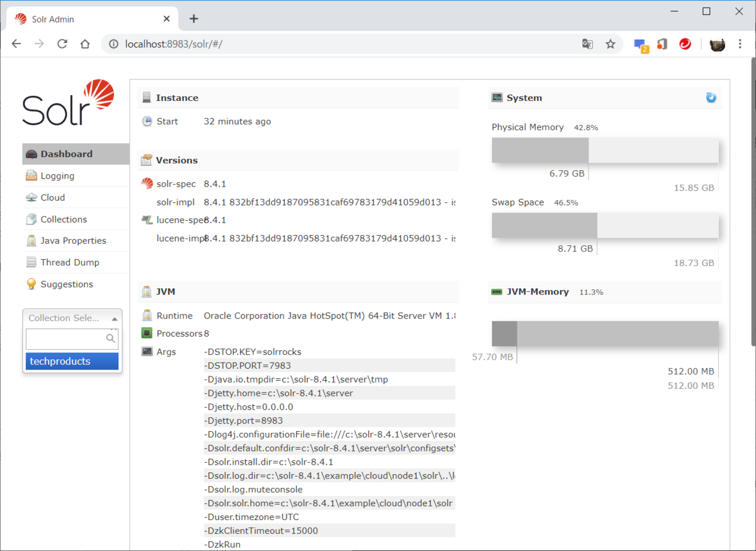Click the JVM section jar icon
The image size is (756, 551).
[x=147, y=292]
